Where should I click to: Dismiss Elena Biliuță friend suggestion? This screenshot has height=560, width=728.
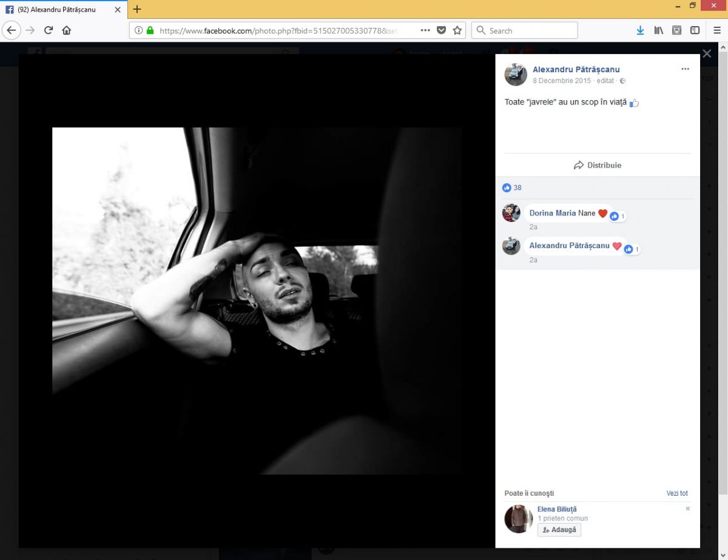tap(687, 508)
